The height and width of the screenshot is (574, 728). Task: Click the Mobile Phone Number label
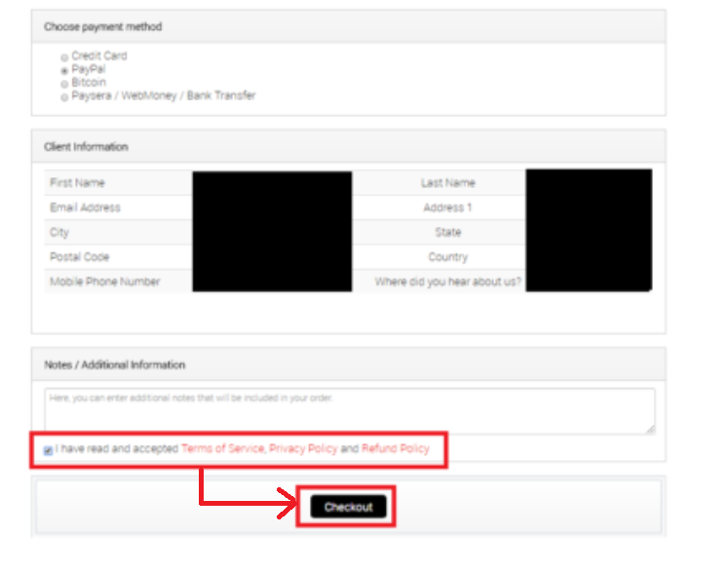[x=105, y=282]
